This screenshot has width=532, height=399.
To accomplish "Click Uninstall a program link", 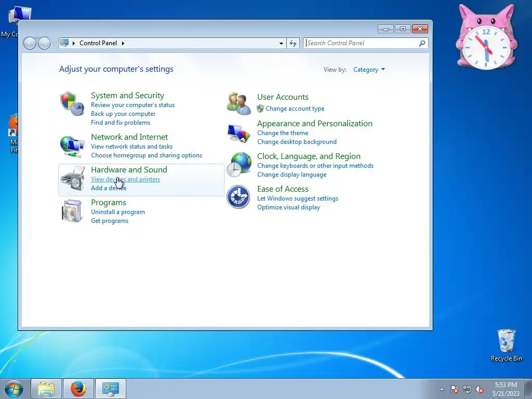I will click(x=118, y=212).
